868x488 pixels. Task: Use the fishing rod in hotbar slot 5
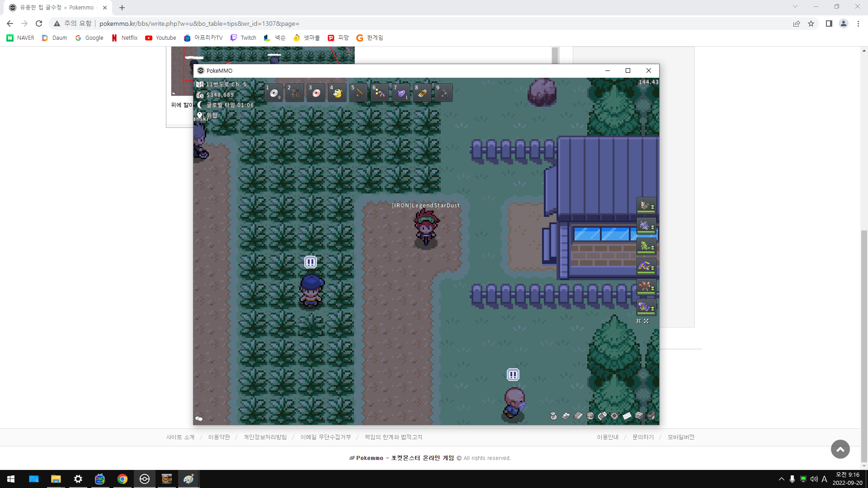click(x=359, y=93)
